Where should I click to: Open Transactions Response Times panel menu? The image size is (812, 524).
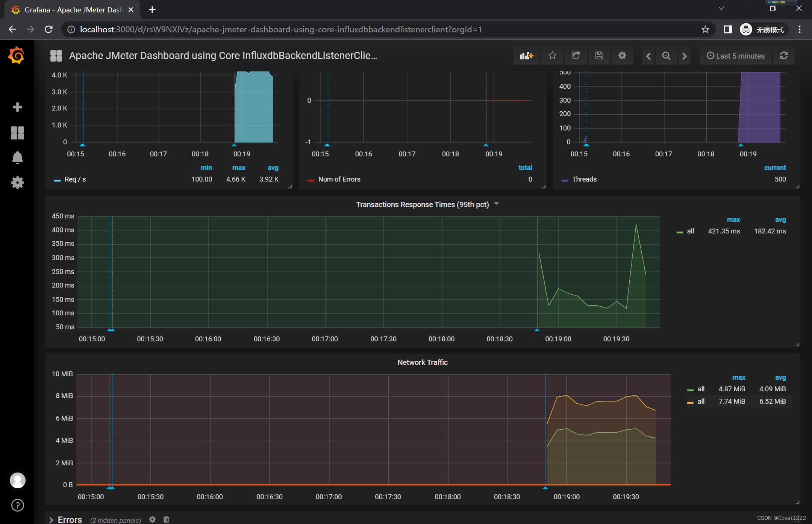point(427,204)
